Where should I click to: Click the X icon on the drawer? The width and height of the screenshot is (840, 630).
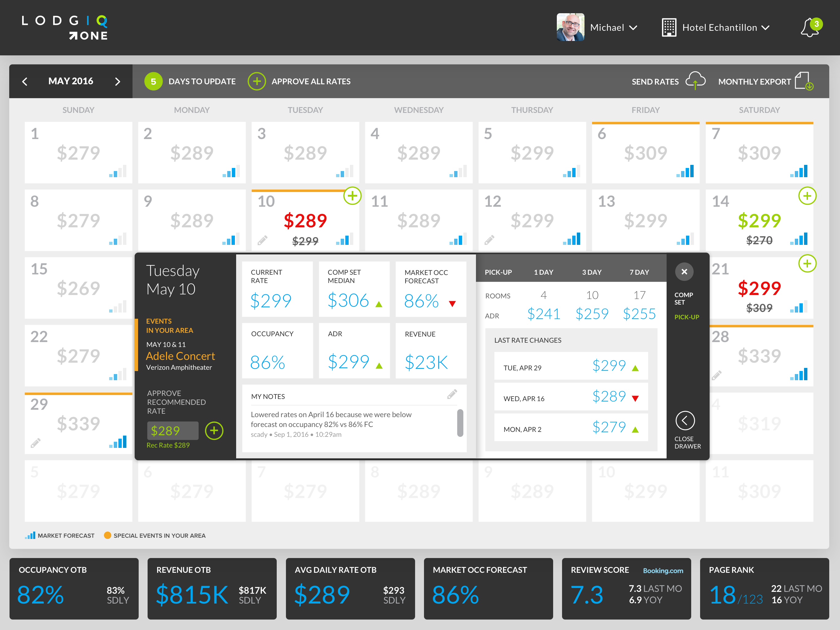coord(684,272)
